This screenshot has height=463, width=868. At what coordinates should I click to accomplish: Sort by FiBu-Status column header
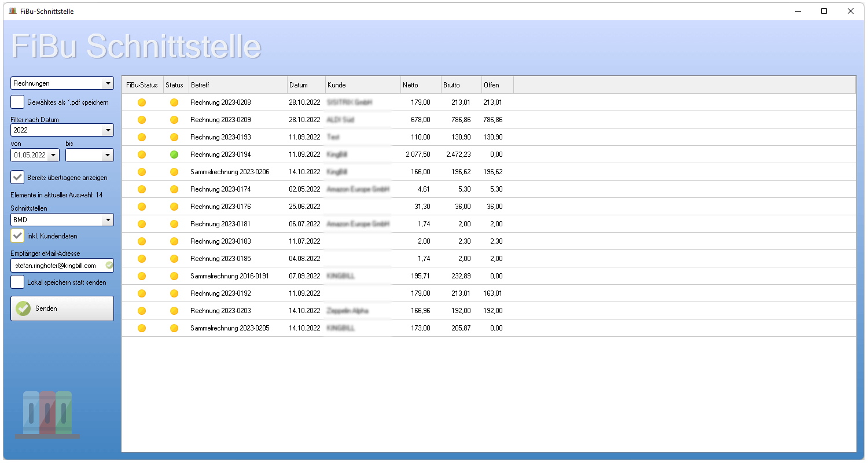(x=143, y=85)
